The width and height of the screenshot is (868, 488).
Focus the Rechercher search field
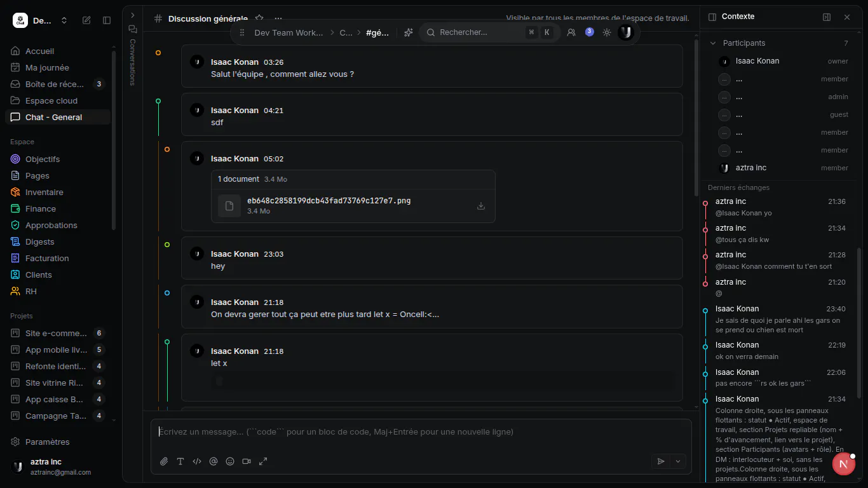[x=489, y=32]
